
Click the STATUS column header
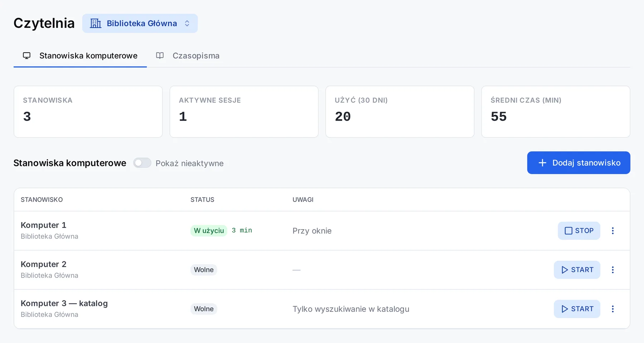202,200
